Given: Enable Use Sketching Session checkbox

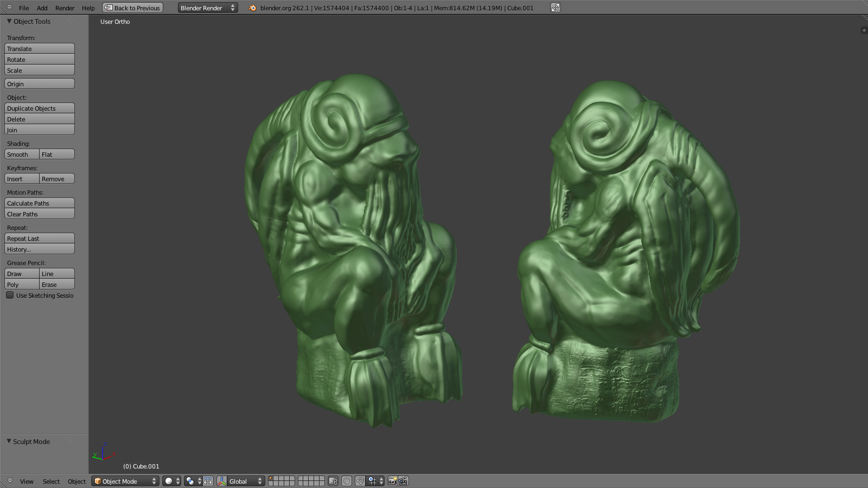Looking at the screenshot, I should point(10,295).
